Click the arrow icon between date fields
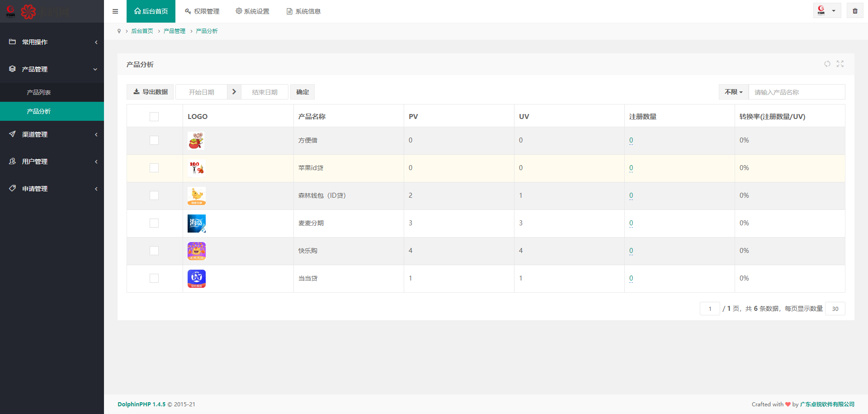The width and height of the screenshot is (868, 414). (x=234, y=92)
